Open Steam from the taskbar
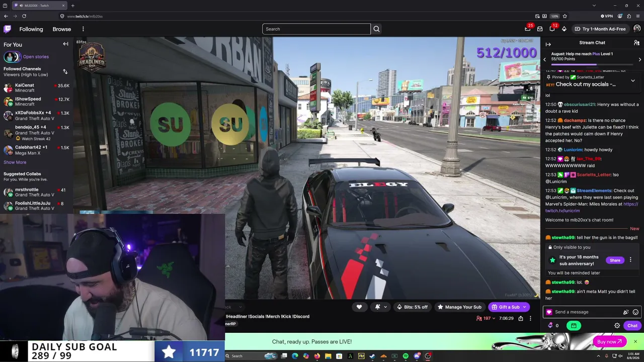 [372, 356]
